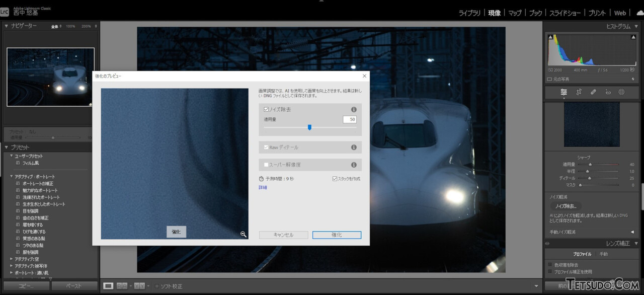Open the Masking tool
Image resolution: width=644 pixels, height=295 pixels.
pos(621,92)
